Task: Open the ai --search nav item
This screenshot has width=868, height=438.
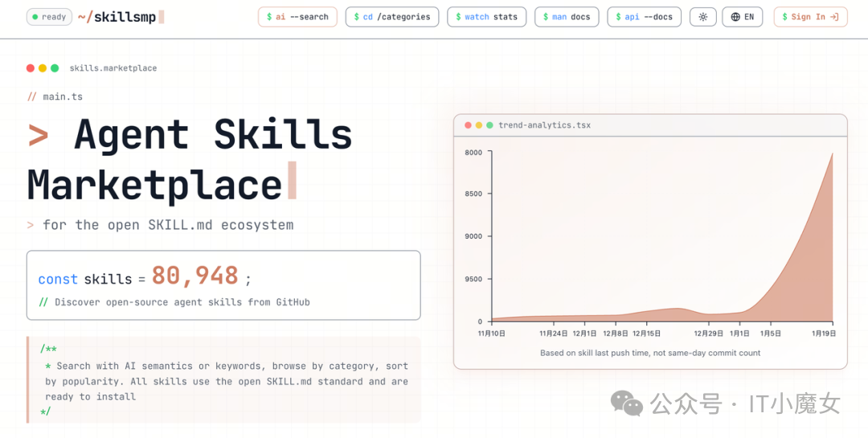Action: pyautogui.click(x=297, y=17)
